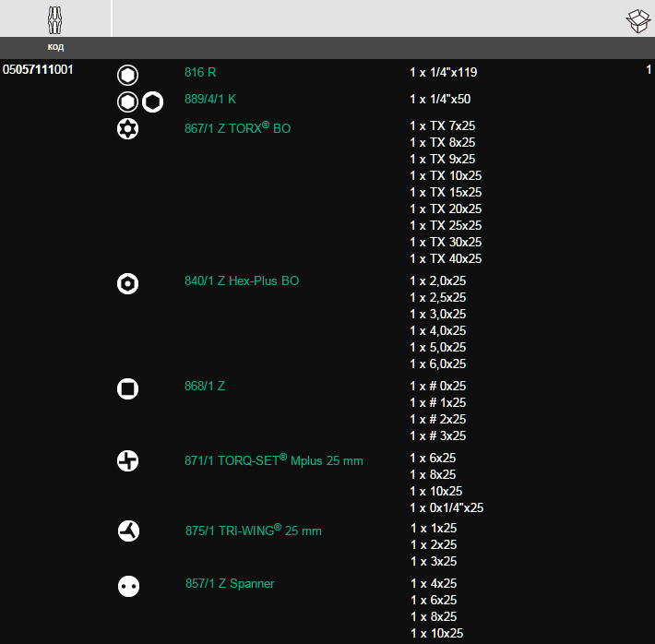Click the 1 x TX 9x25 entry
The height and width of the screenshot is (644, 655).
[x=443, y=160]
